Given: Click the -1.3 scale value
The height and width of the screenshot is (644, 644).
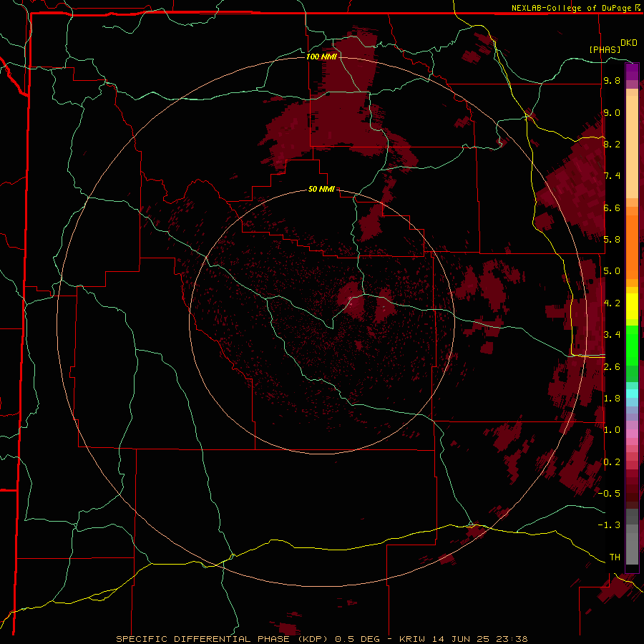Looking at the screenshot, I should pyautogui.click(x=609, y=525).
